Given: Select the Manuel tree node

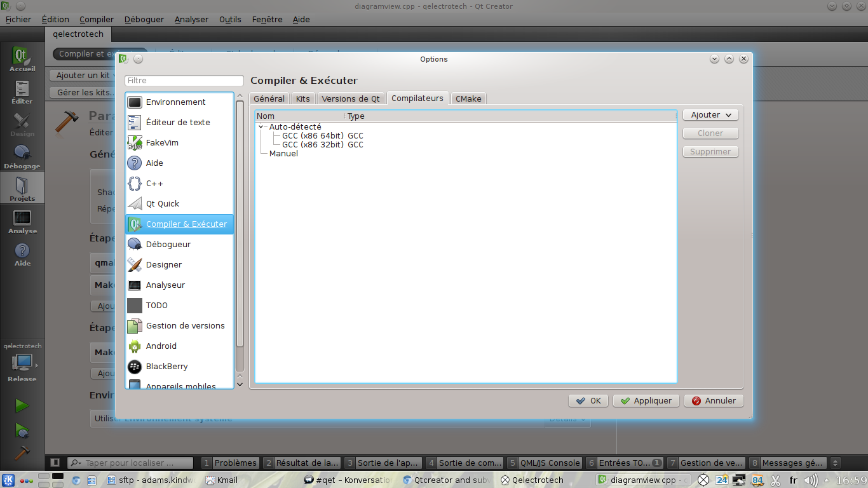Looking at the screenshot, I should (x=283, y=154).
